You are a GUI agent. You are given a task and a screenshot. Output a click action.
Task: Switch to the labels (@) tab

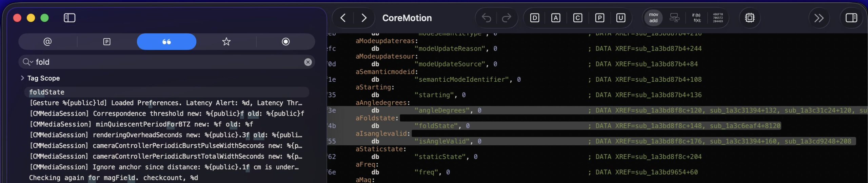(x=47, y=42)
